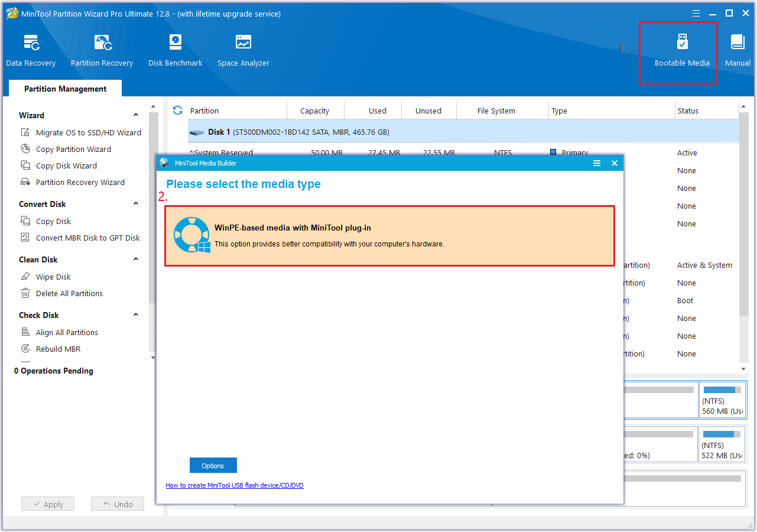Click the refresh icon beside the Partition header
The width and height of the screenshot is (757, 532).
pos(177,111)
